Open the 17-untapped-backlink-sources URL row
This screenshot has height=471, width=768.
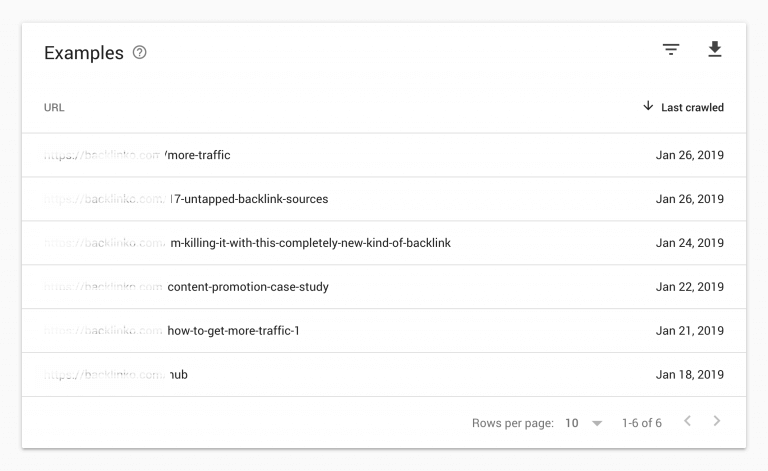click(x=384, y=199)
